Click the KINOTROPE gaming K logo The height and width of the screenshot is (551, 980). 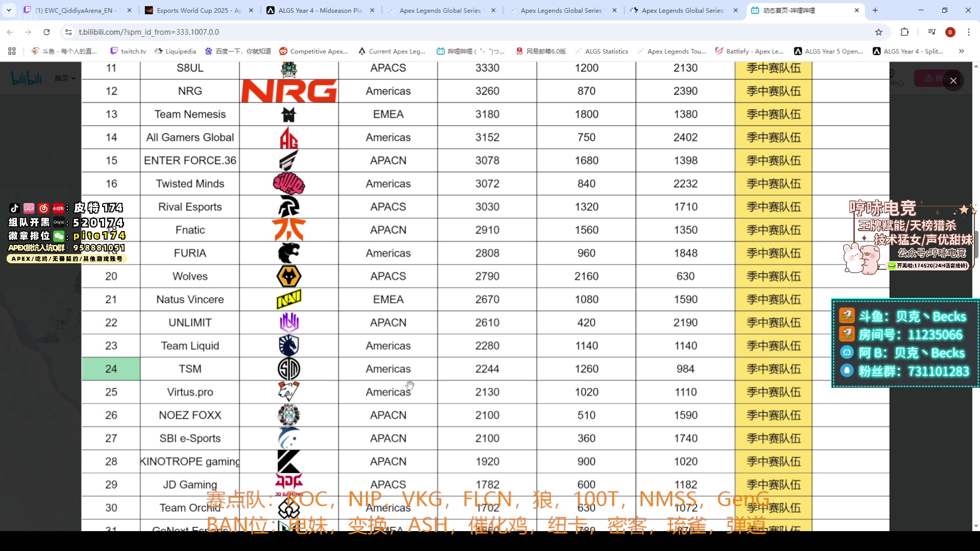coord(289,462)
